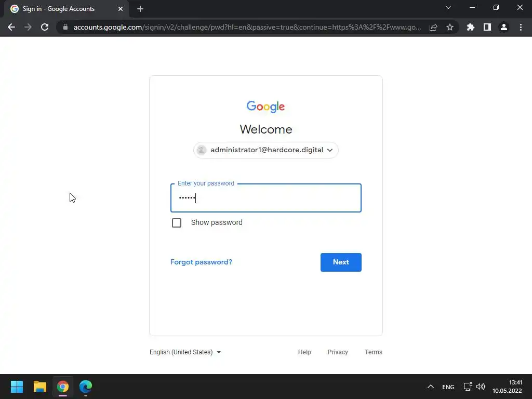Image resolution: width=532 pixels, height=399 pixels.
Task: Open a new browser tab
Action: [x=140, y=9]
